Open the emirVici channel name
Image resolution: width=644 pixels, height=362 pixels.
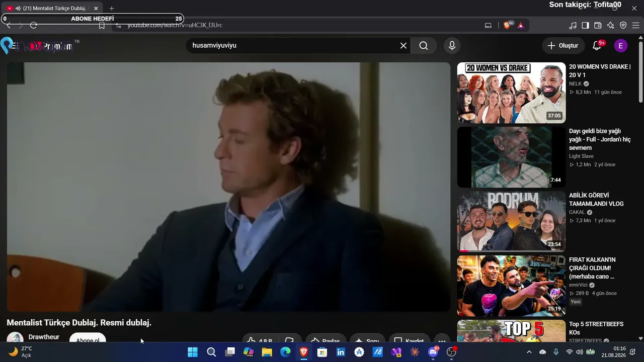pos(578,285)
